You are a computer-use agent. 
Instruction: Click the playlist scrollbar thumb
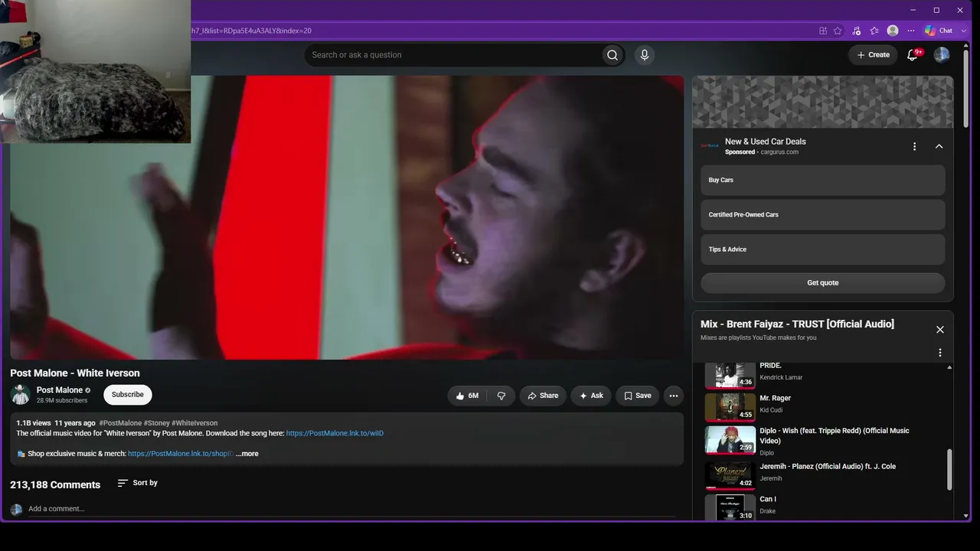pyautogui.click(x=950, y=469)
